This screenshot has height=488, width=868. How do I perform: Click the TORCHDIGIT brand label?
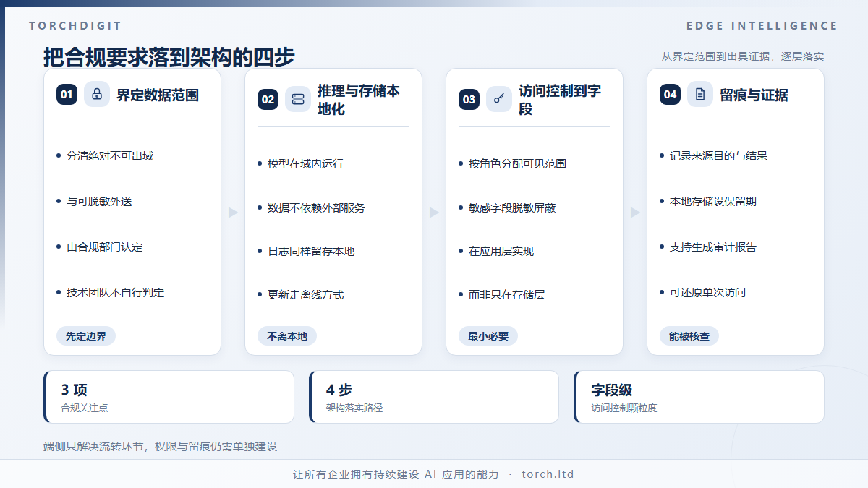[x=75, y=26]
